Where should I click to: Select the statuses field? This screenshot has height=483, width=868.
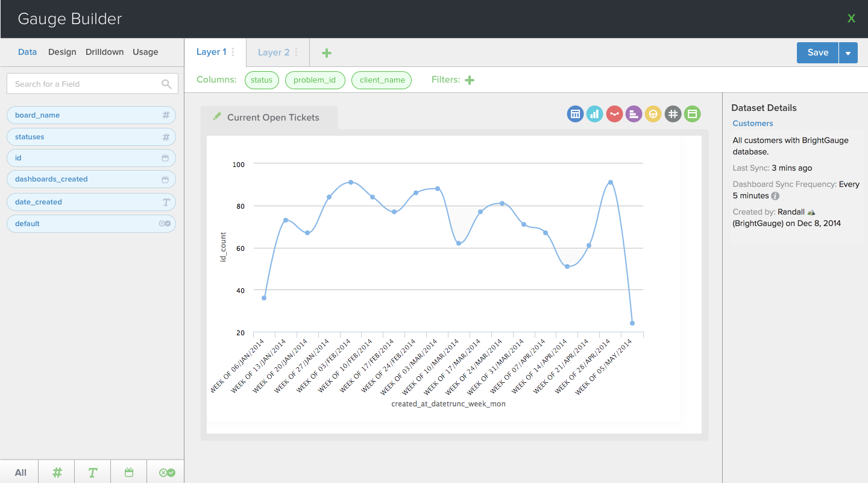pos(91,137)
